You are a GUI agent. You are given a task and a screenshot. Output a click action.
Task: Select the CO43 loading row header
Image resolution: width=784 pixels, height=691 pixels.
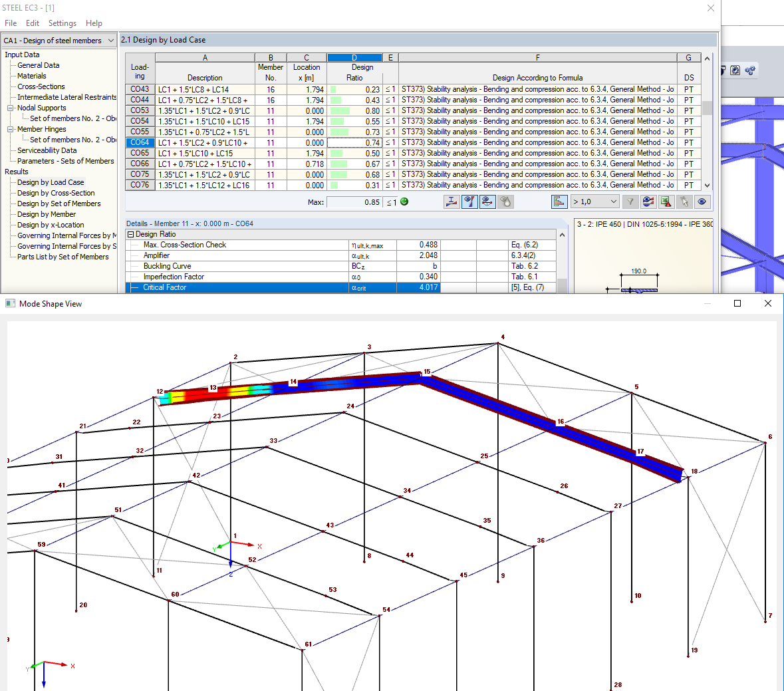coord(140,90)
